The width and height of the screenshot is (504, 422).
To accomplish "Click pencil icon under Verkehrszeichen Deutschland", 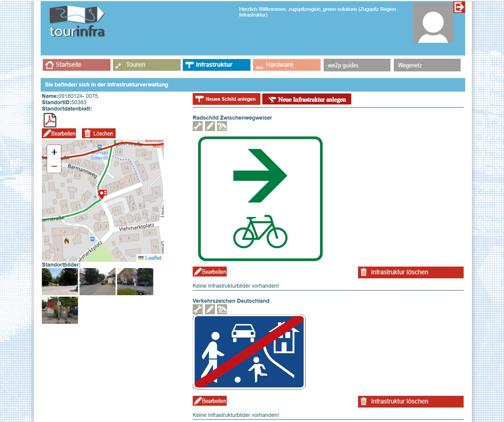I will tap(210, 309).
